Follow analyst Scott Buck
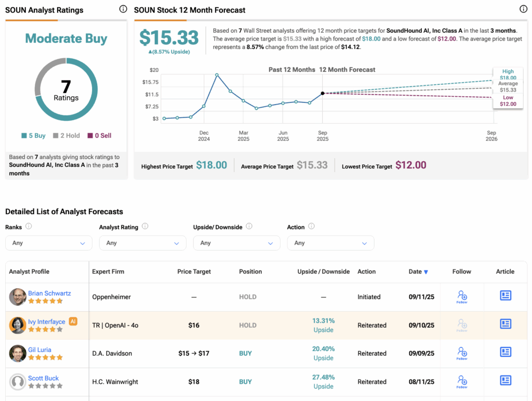Screen dimensions: 532x401 [x=461, y=381]
